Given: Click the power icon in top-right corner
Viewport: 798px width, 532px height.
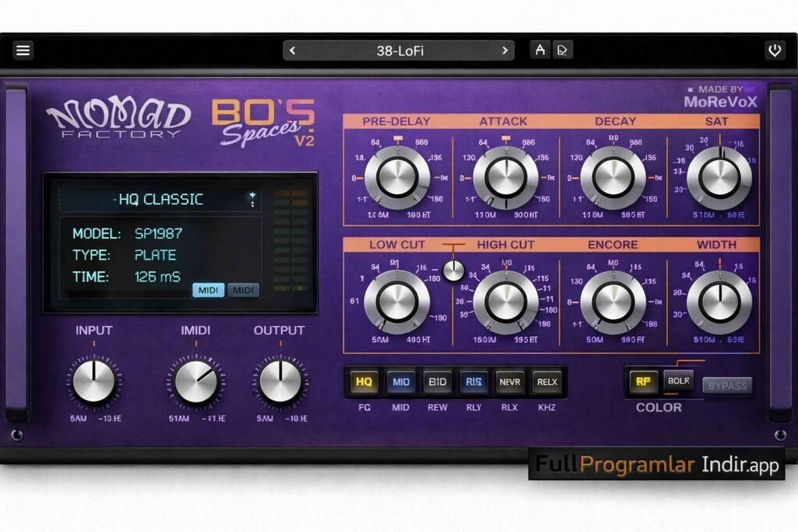Looking at the screenshot, I should point(774,51).
